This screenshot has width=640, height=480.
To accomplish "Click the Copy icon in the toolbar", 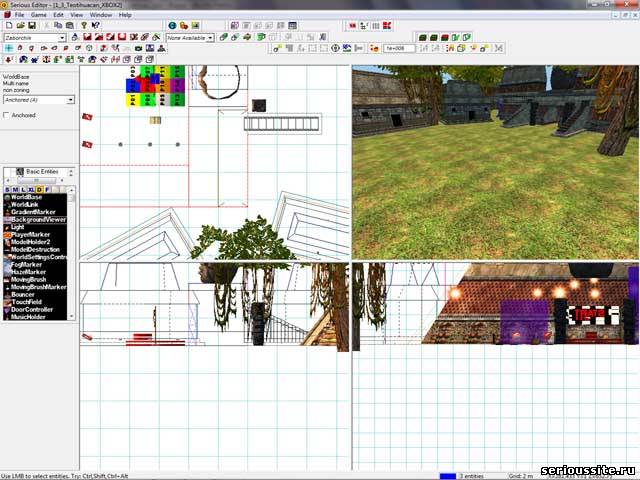I will click(x=58, y=25).
